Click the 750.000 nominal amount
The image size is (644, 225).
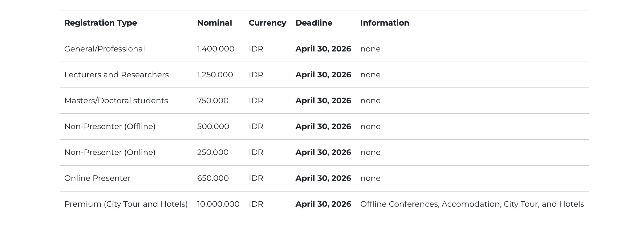coord(213,101)
